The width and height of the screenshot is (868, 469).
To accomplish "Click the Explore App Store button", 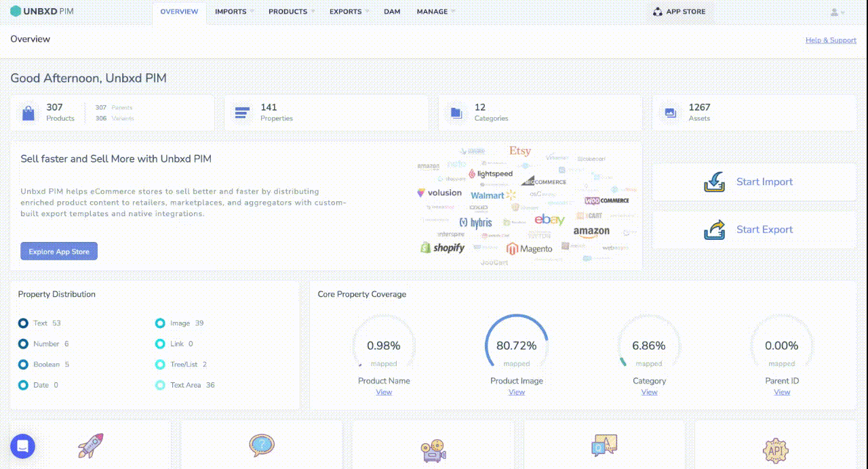I will coord(59,251).
